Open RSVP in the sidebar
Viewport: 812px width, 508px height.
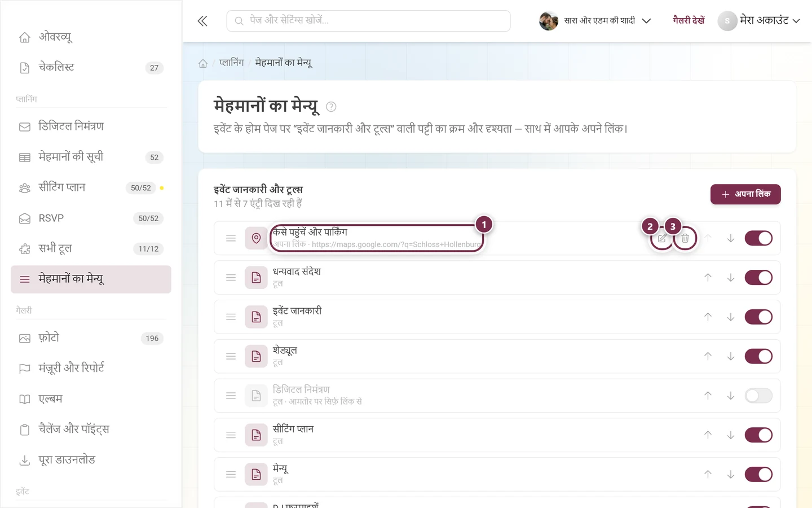[x=91, y=218]
